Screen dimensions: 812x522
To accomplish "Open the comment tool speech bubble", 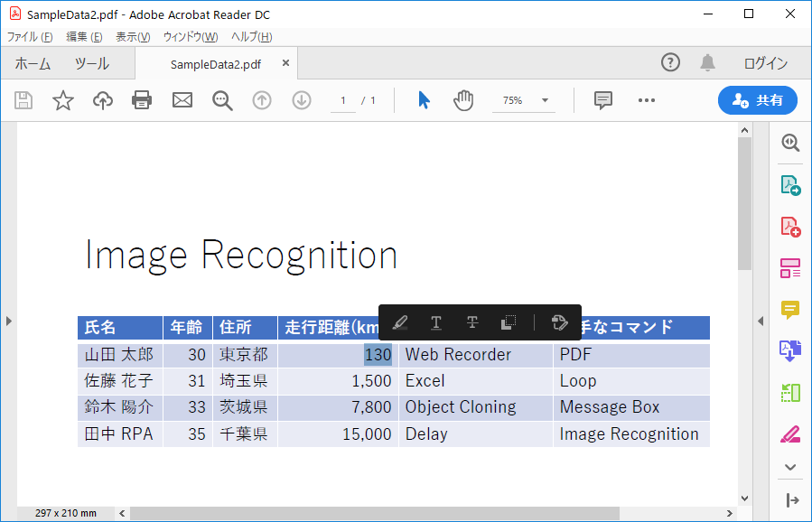I will (x=603, y=100).
